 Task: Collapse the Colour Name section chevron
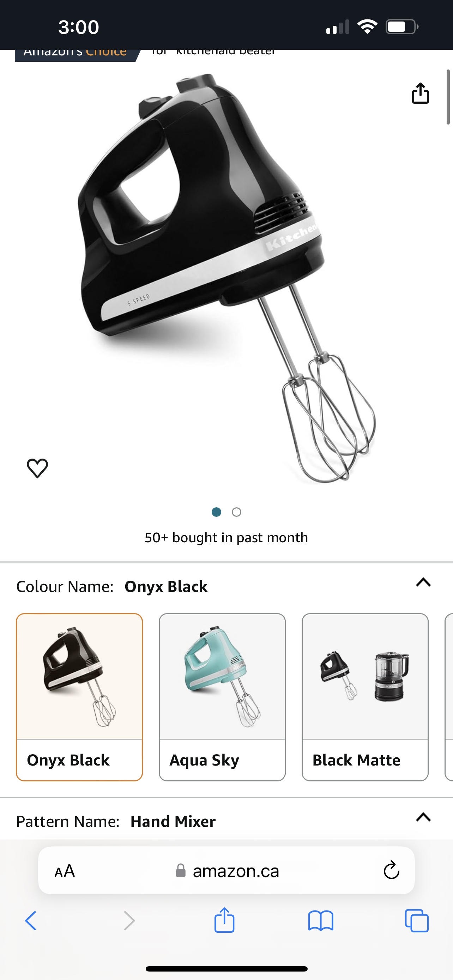423,582
